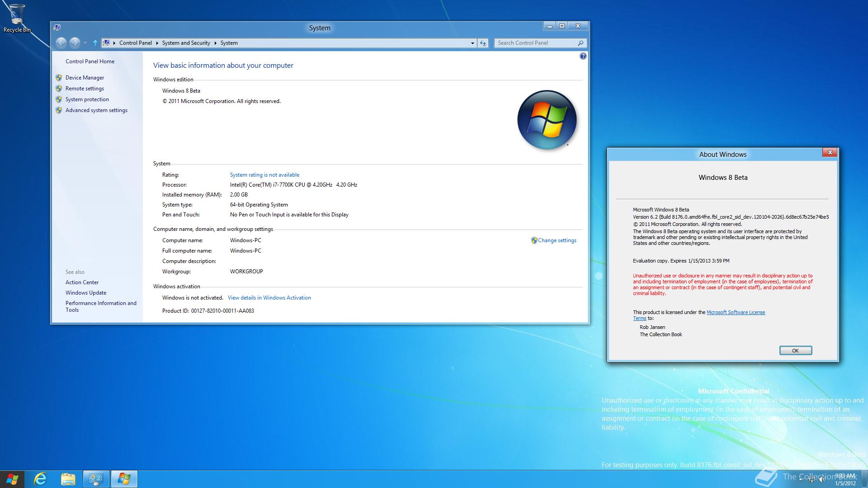Click the volume speaker tray icon
The height and width of the screenshot is (488, 868).
[x=822, y=479]
